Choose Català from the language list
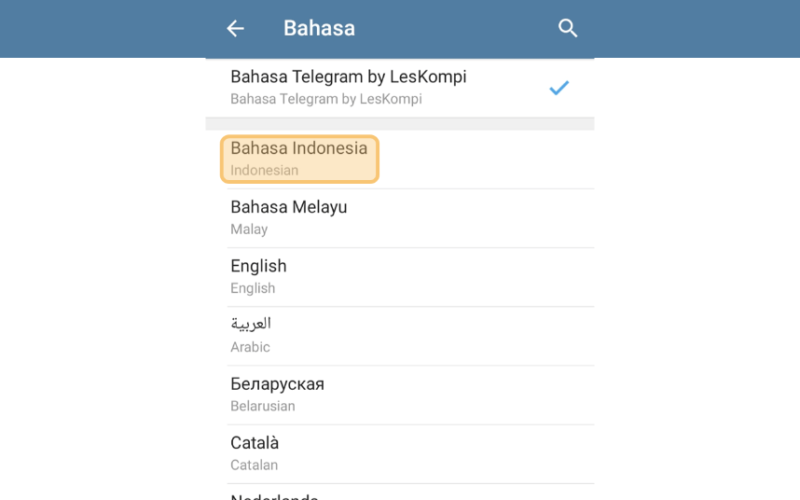The width and height of the screenshot is (800, 500). coord(400,454)
